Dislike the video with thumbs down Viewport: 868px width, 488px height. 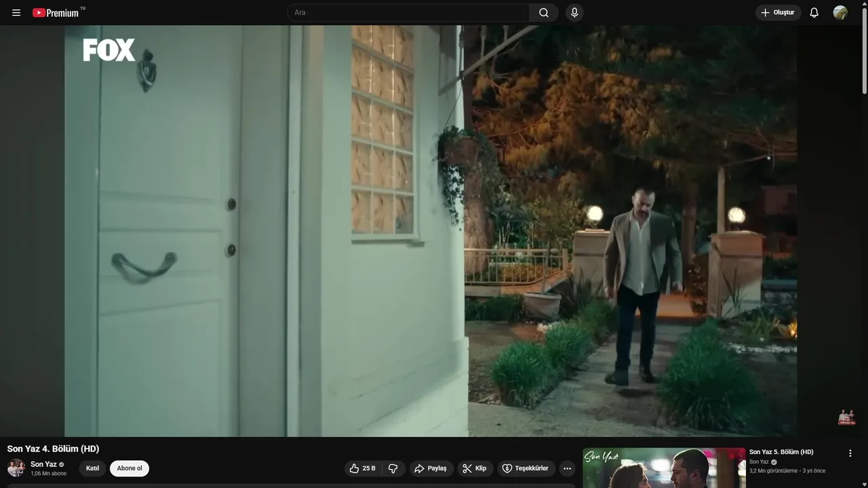393,468
